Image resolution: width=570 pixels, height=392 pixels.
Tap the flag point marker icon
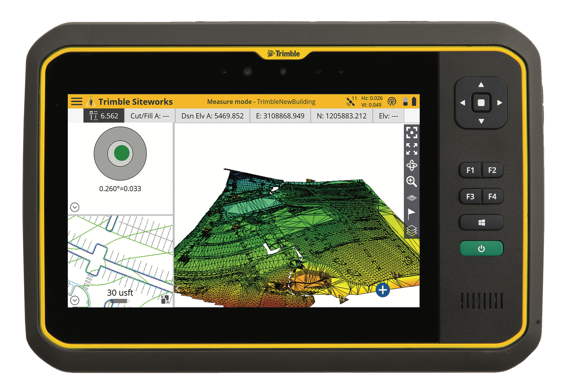411,214
